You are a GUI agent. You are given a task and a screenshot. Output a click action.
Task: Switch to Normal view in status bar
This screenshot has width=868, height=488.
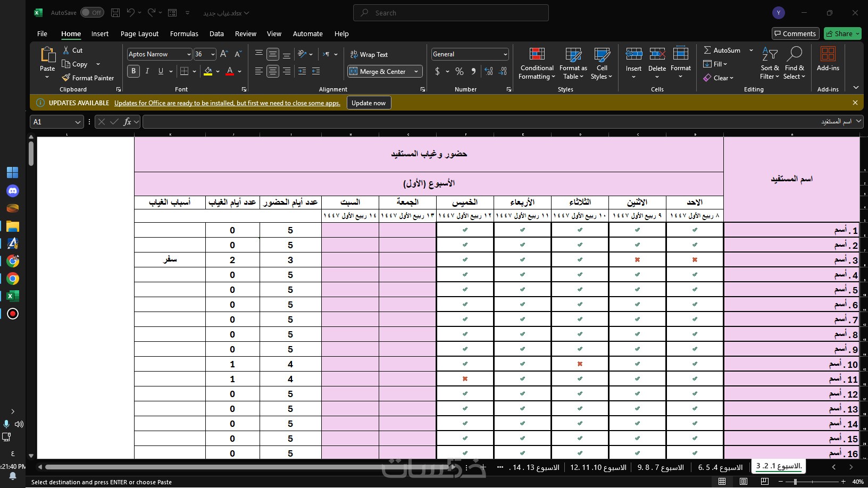point(722,482)
